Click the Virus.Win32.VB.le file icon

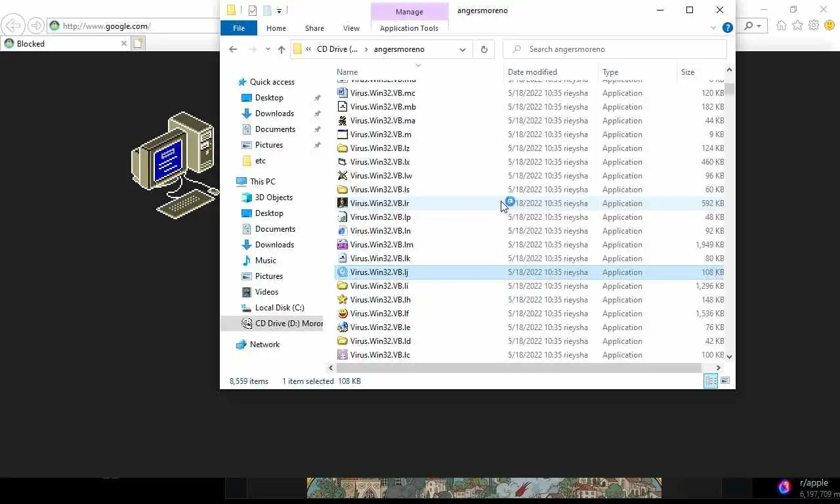pyautogui.click(x=342, y=327)
